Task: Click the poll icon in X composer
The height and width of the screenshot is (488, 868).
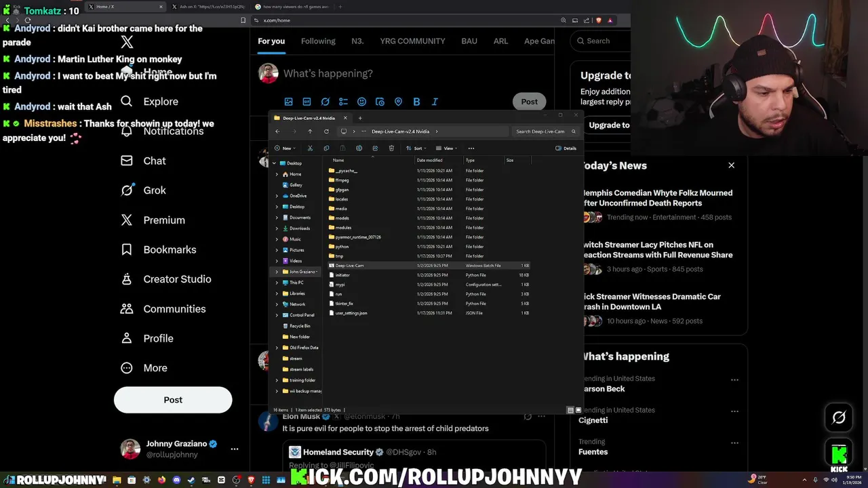Action: [343, 102]
